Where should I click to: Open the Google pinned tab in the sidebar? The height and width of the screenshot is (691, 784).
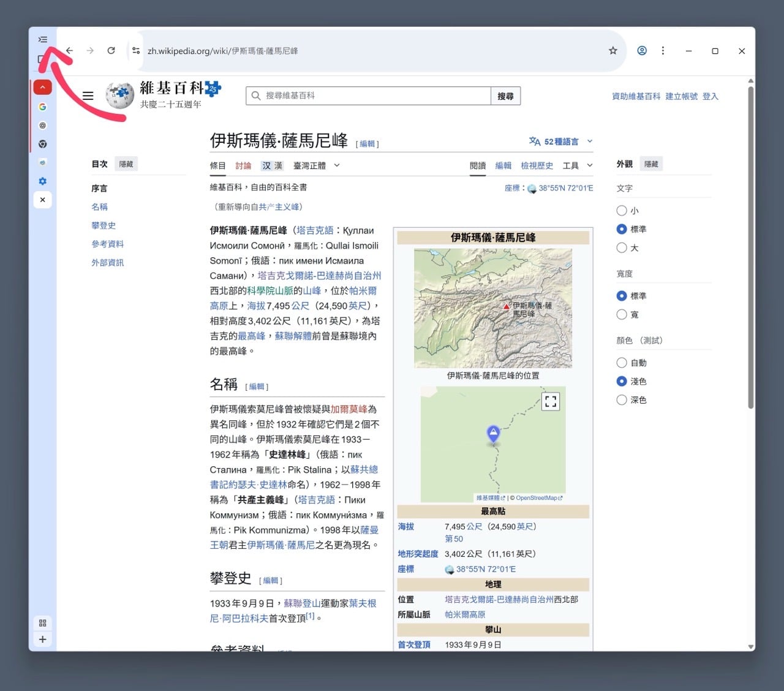pos(42,106)
